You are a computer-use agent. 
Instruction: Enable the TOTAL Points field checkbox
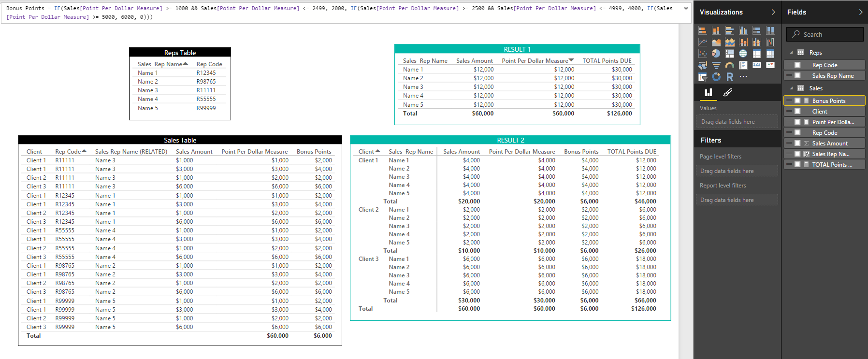(797, 164)
